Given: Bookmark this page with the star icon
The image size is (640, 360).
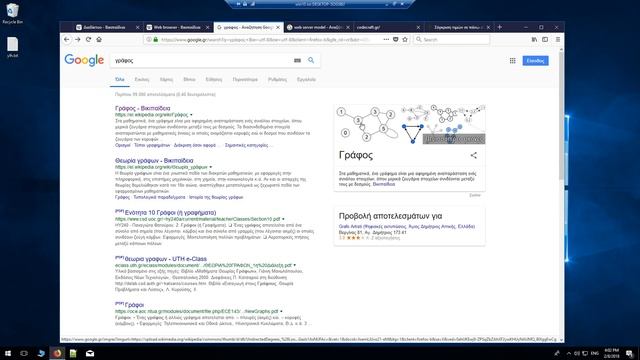Looking at the screenshot, I should (x=405, y=40).
